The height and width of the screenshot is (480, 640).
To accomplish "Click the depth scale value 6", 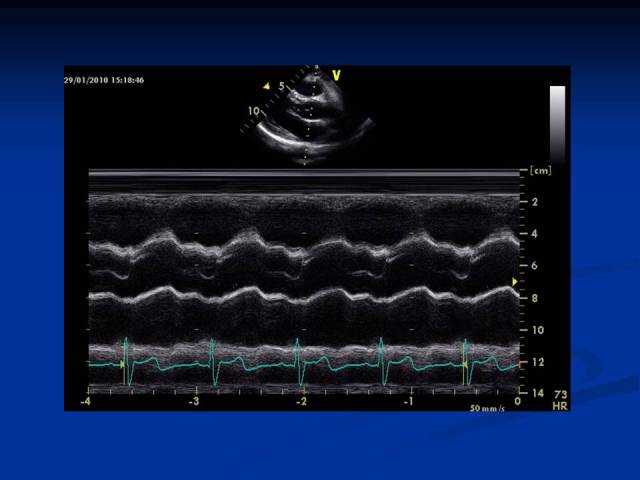I will pos(535,266).
